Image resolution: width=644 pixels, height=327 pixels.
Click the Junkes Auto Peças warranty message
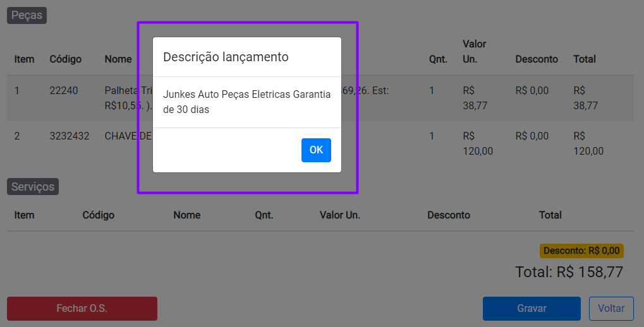pos(246,102)
